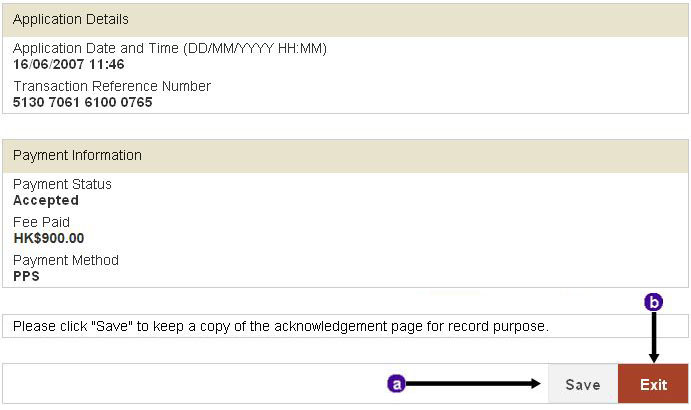This screenshot has height=410, width=691.
Task: Click the fee paid amount HK$900.00
Action: click(48, 238)
